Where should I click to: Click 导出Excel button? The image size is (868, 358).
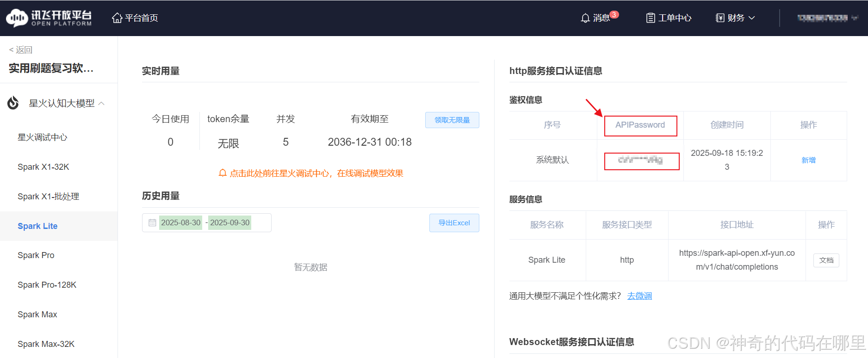pos(454,223)
